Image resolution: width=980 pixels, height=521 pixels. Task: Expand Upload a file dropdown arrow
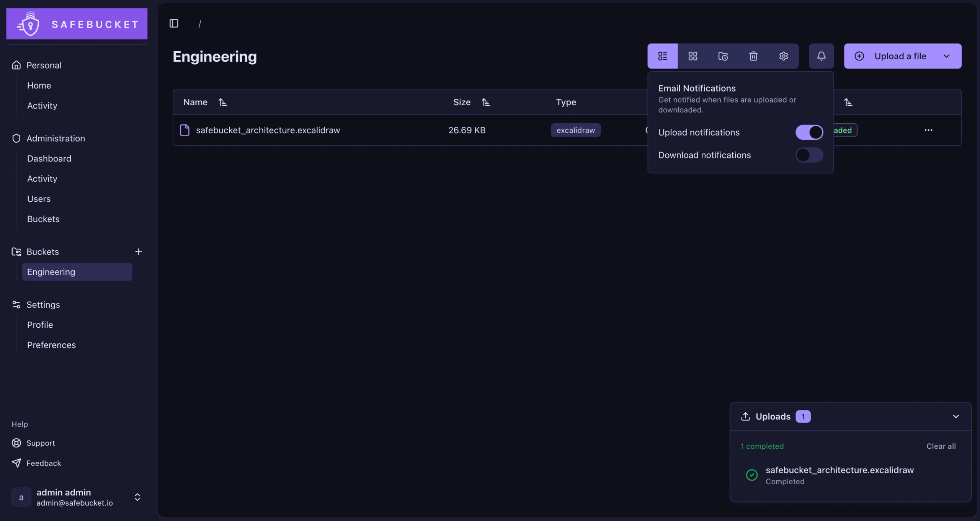point(946,56)
